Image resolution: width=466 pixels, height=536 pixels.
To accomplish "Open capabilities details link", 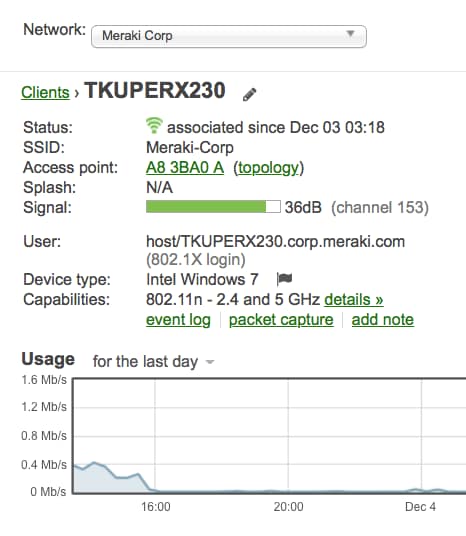I will click(354, 299).
